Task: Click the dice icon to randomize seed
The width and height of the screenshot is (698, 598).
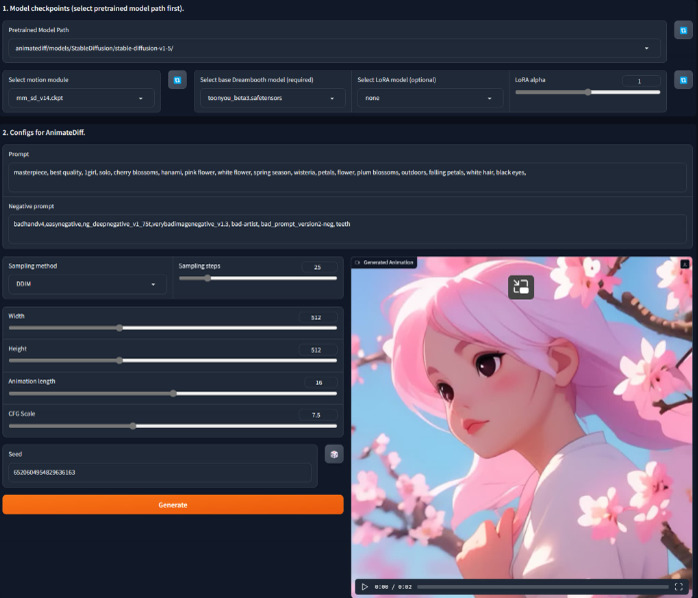Action: tap(334, 454)
